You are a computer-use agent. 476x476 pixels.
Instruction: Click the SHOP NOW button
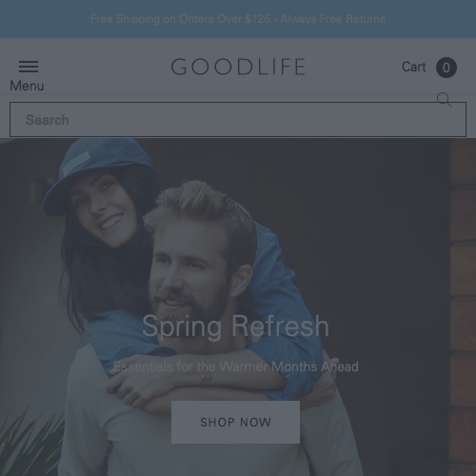click(x=235, y=422)
